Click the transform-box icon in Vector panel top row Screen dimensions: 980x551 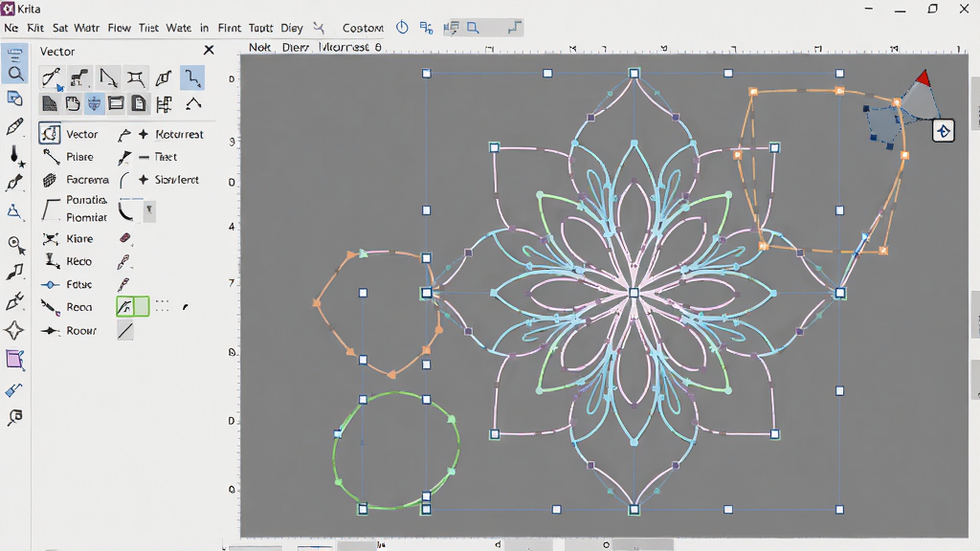point(135,78)
